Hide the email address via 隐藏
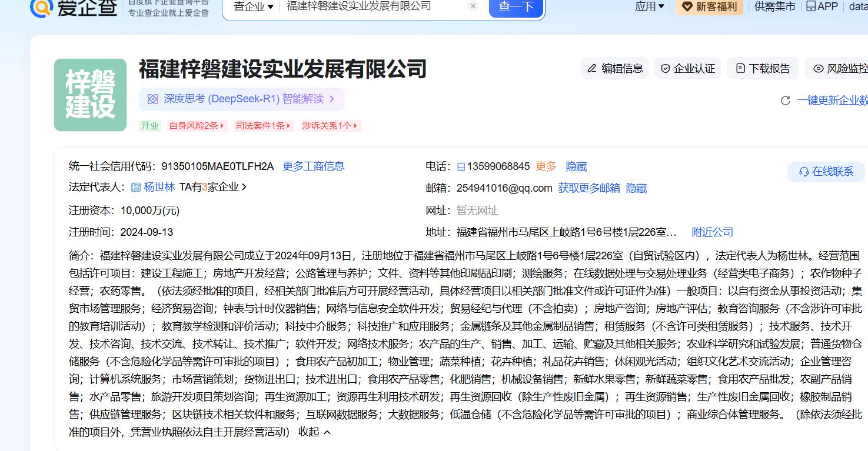The height and width of the screenshot is (451, 868). point(636,189)
